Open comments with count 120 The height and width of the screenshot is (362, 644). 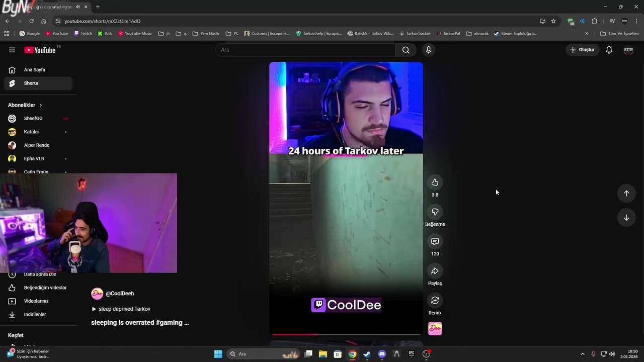pos(435,242)
